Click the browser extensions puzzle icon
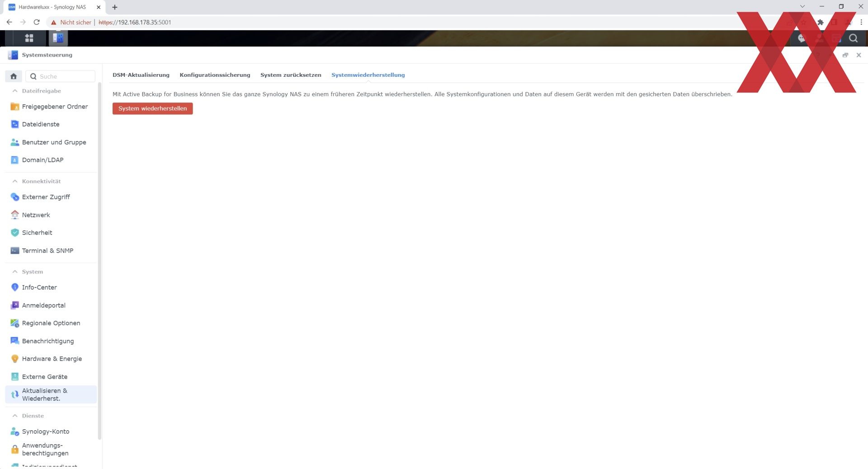This screenshot has width=868, height=469. point(821,22)
